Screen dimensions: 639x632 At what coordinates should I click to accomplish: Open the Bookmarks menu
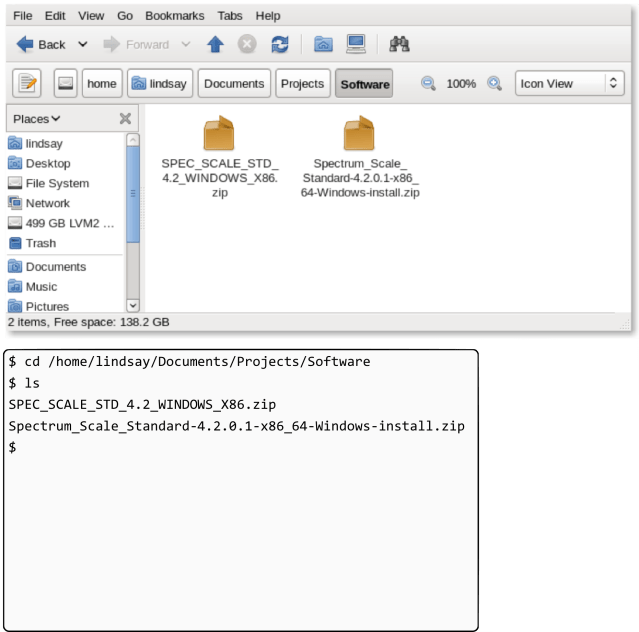[174, 16]
